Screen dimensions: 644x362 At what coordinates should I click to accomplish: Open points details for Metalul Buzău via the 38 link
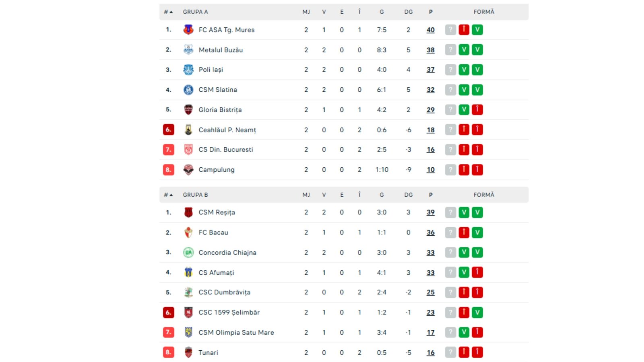click(430, 49)
